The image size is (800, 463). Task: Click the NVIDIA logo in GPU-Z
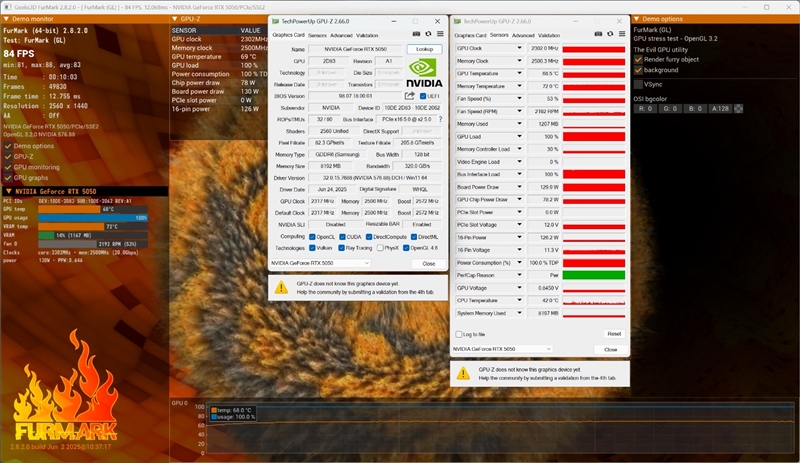(x=424, y=73)
